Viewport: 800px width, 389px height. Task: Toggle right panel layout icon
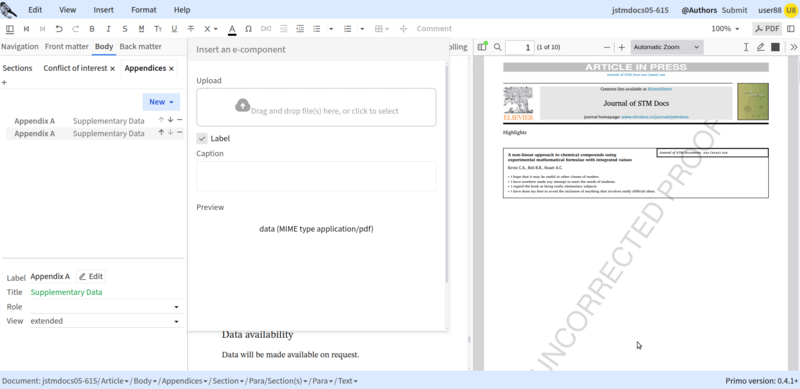click(x=791, y=29)
